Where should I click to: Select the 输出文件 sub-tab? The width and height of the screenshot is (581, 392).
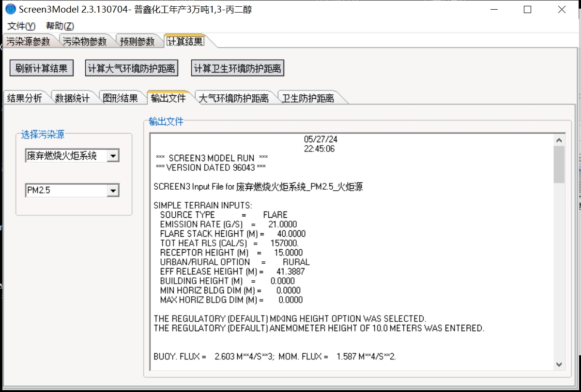(x=168, y=98)
